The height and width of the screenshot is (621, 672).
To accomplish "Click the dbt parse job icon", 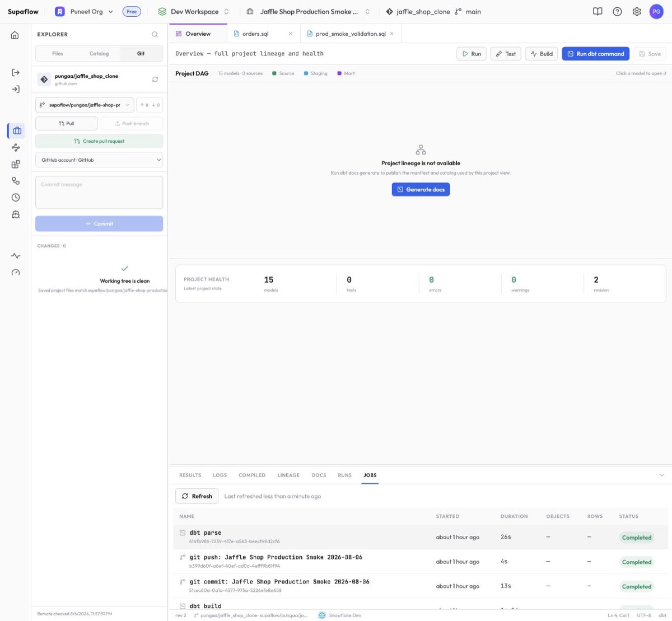I will click(x=183, y=533).
